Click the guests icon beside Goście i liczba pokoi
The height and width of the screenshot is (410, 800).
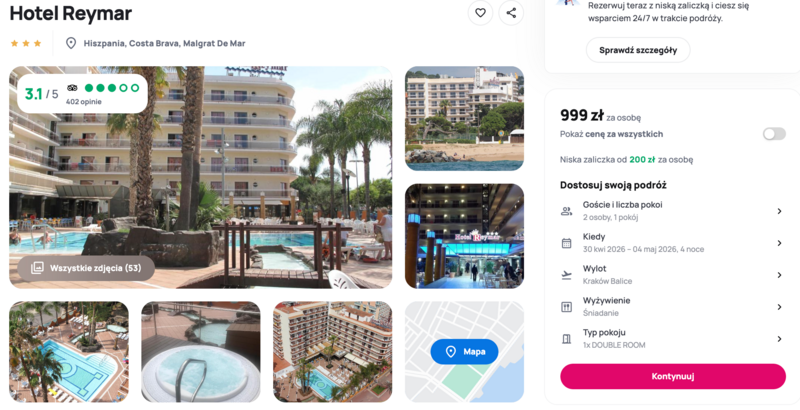tap(566, 211)
